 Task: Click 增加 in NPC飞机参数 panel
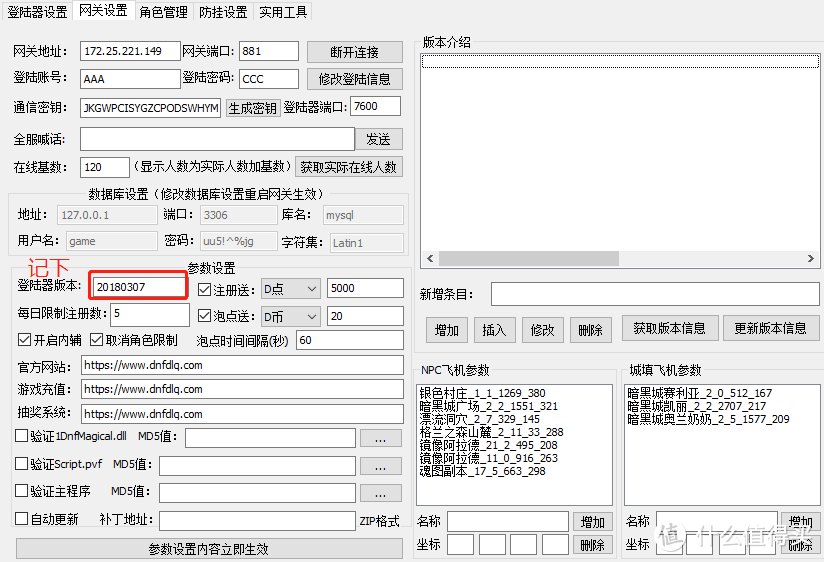593,522
